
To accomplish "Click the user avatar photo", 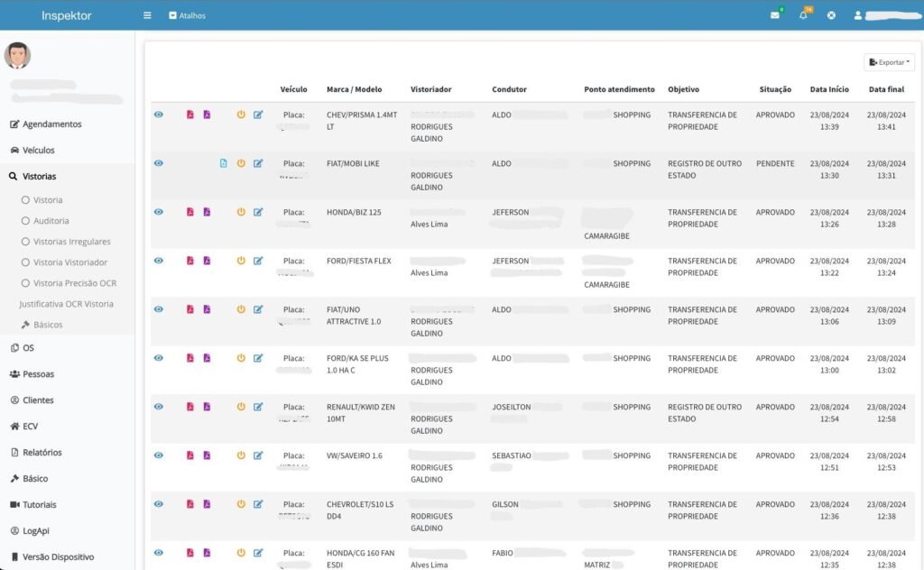I will click(17, 56).
